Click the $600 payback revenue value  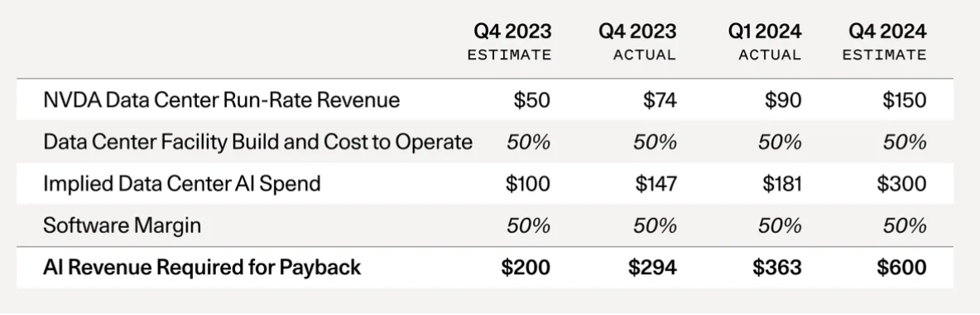[902, 268]
